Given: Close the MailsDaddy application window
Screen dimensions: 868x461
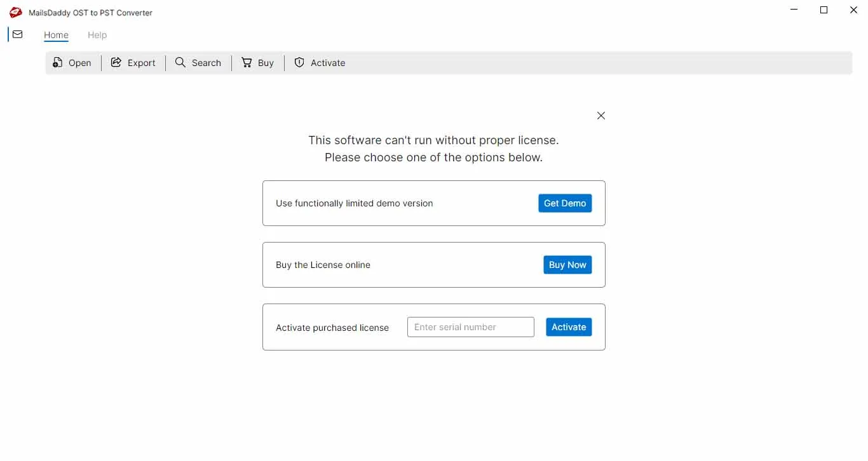Looking at the screenshot, I should (853, 10).
